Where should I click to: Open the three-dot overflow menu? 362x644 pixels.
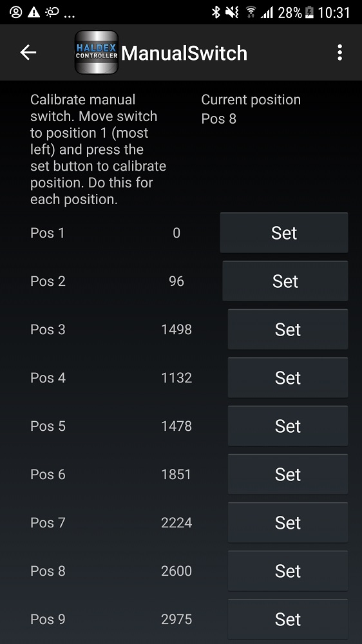(339, 53)
